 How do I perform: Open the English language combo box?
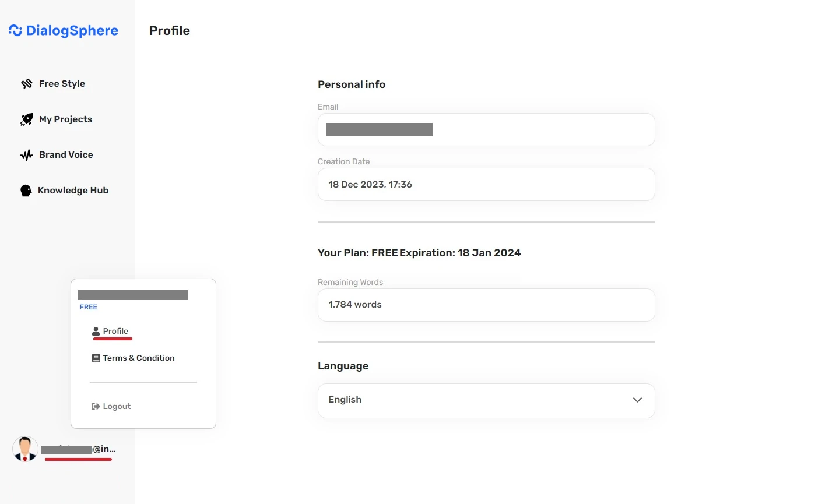click(478, 400)
